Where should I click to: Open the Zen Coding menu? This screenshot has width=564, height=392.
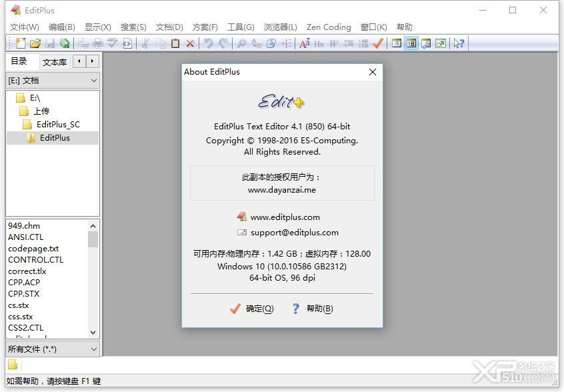click(329, 27)
